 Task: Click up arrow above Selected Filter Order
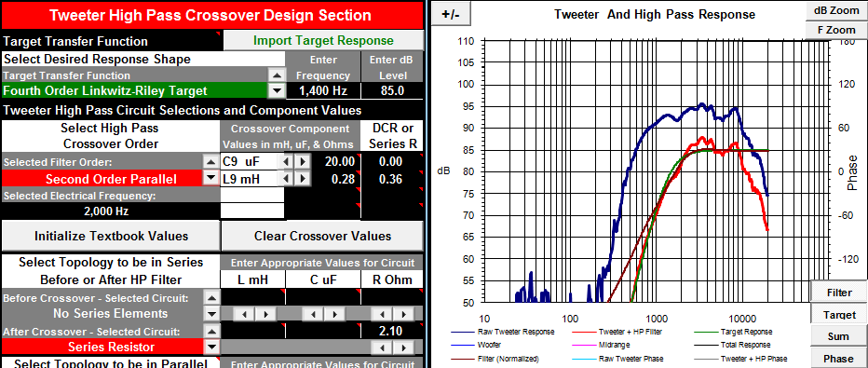click(x=210, y=162)
